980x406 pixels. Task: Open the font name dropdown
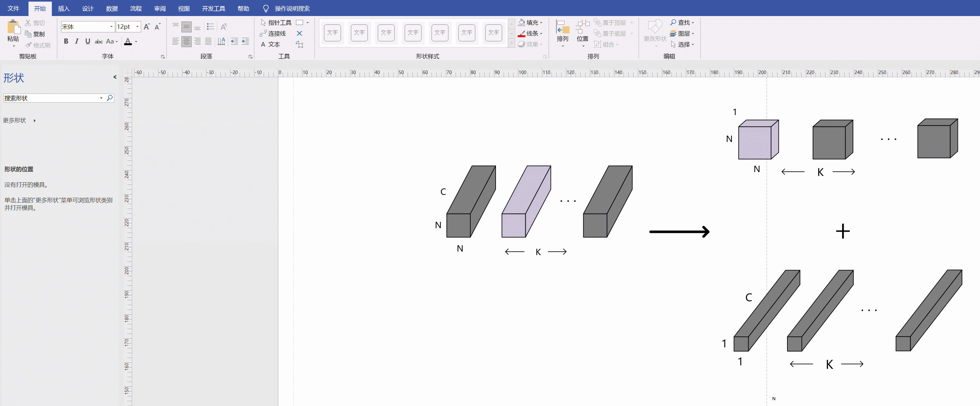(x=111, y=27)
